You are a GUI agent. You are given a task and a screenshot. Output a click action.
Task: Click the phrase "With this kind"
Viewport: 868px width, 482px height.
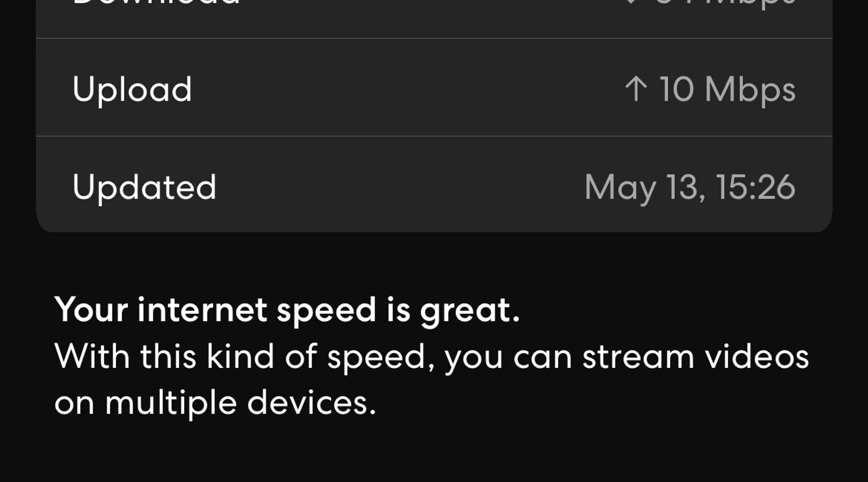point(164,357)
